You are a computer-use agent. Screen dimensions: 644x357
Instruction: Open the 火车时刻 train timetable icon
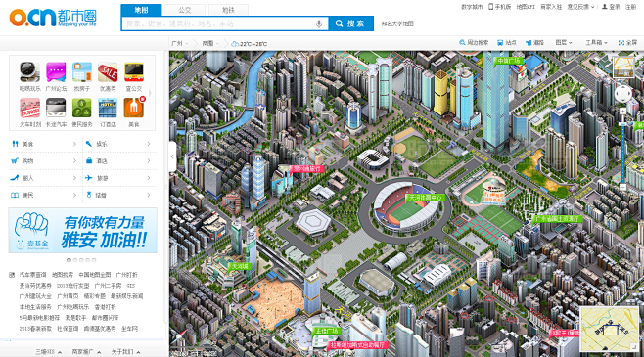30,108
